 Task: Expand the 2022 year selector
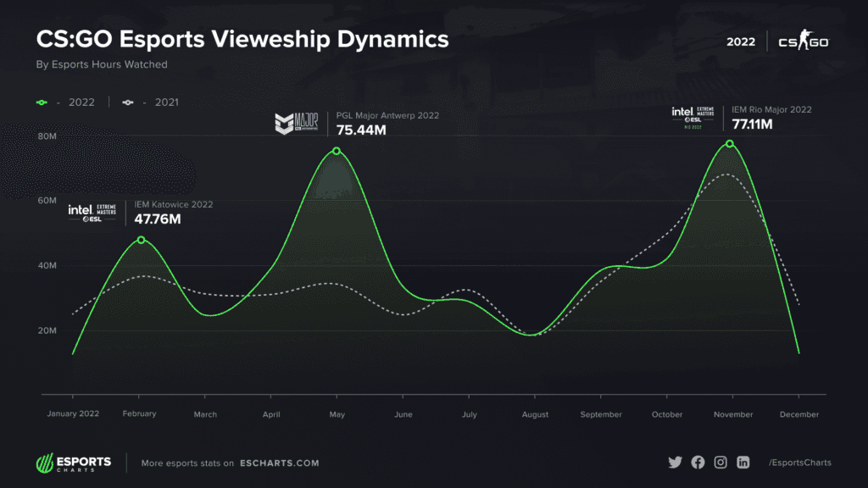739,39
